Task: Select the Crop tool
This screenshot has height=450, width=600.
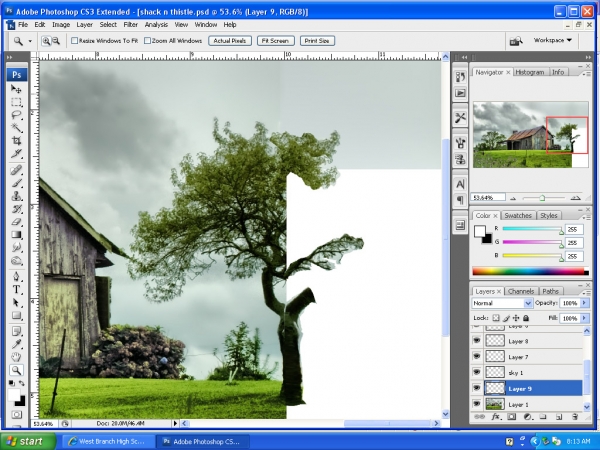Action: [x=16, y=140]
